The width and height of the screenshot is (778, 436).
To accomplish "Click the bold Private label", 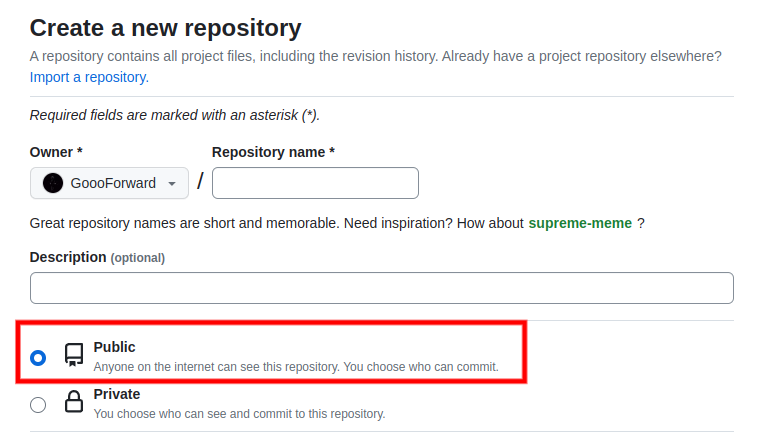I will [x=117, y=394].
